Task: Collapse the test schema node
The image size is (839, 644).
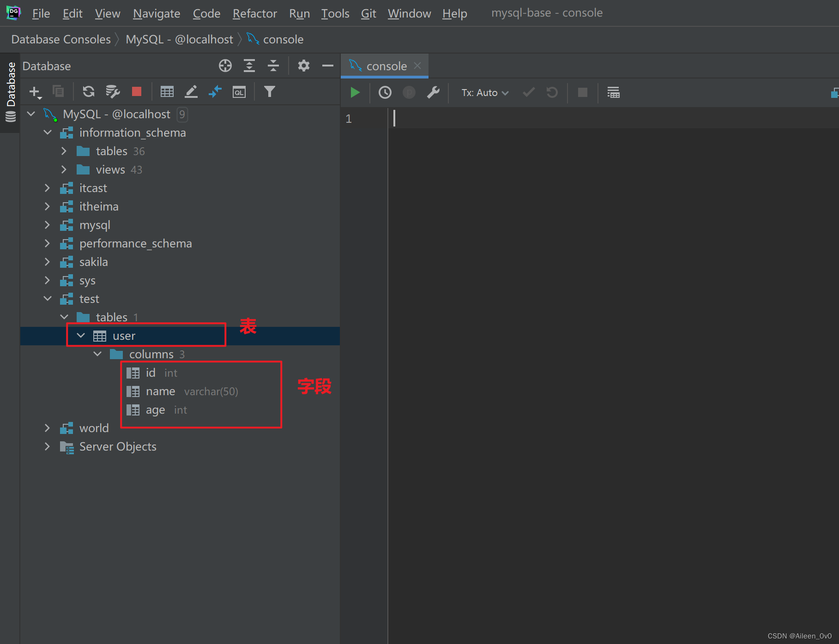Action: tap(48, 298)
